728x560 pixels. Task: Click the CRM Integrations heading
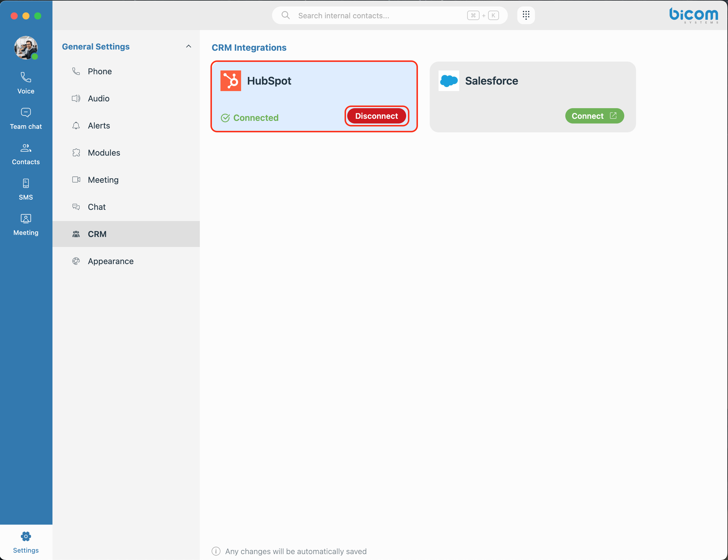coord(249,48)
